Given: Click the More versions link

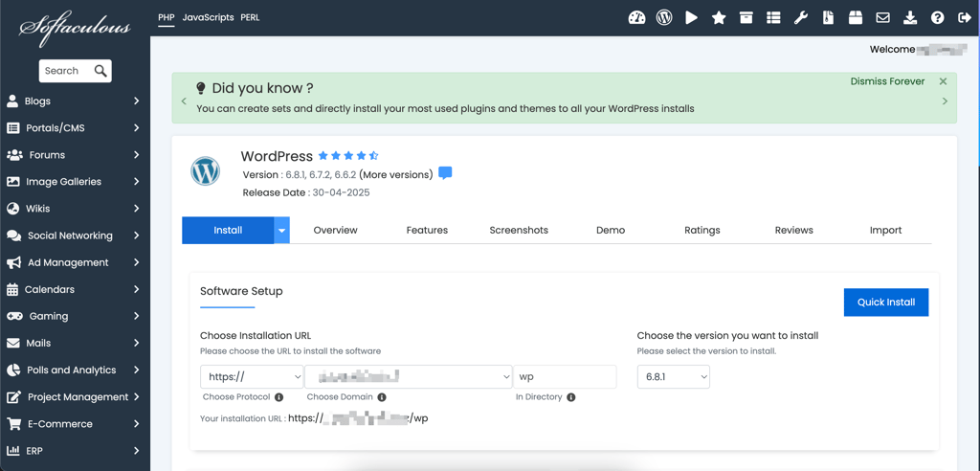Looking at the screenshot, I should pyautogui.click(x=395, y=174).
